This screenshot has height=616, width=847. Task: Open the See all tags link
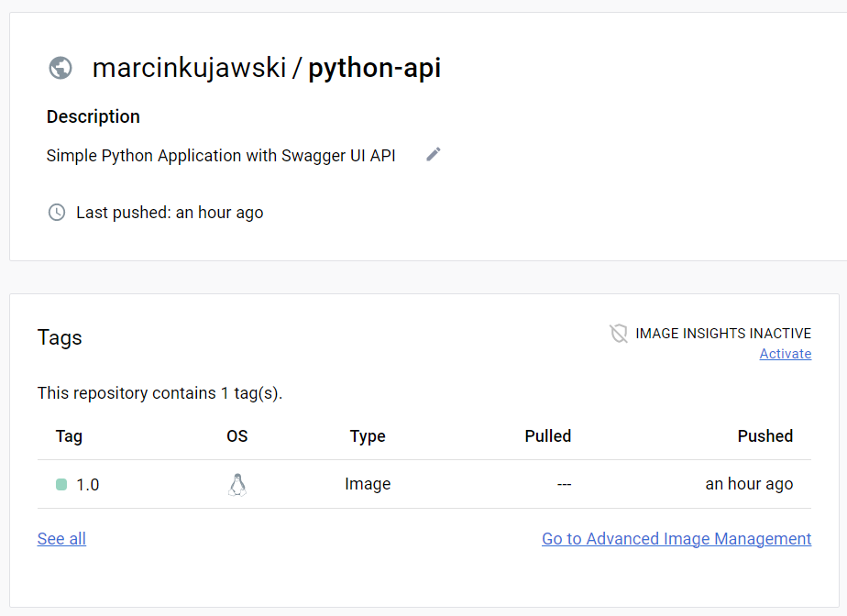click(x=61, y=539)
